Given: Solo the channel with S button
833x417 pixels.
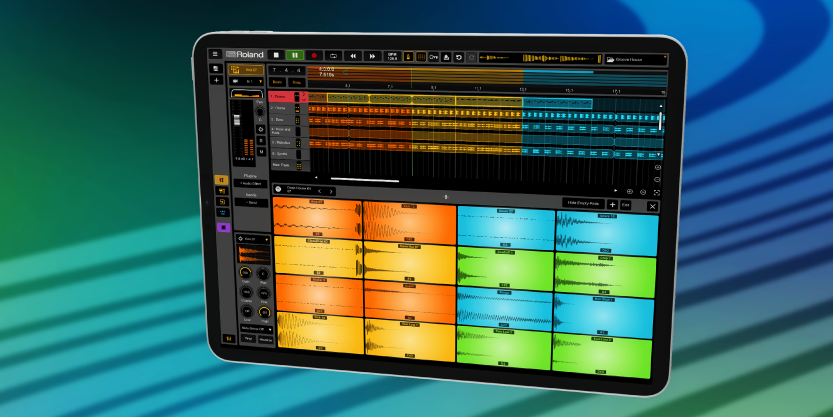Looking at the screenshot, I should (261, 140).
